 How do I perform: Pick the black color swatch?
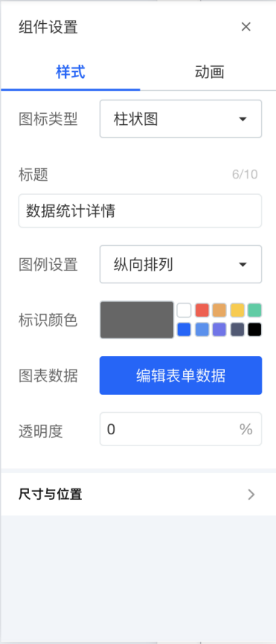tap(255, 330)
